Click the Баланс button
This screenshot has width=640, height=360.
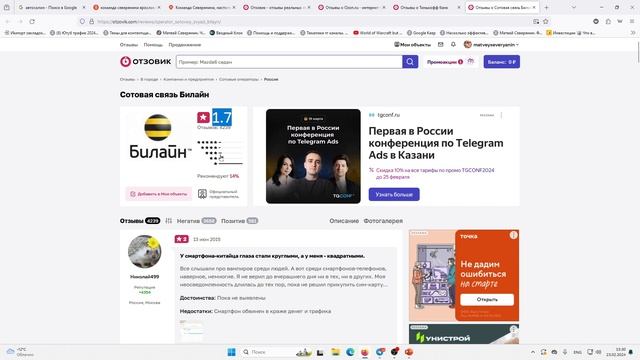(502, 62)
